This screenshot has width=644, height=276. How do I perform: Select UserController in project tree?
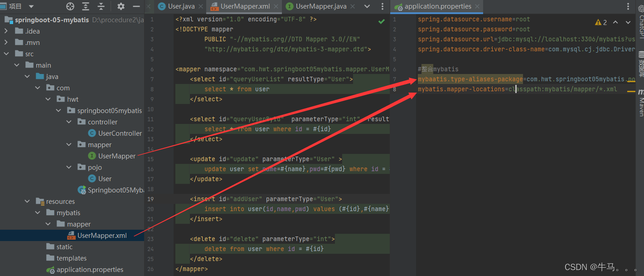120,133
